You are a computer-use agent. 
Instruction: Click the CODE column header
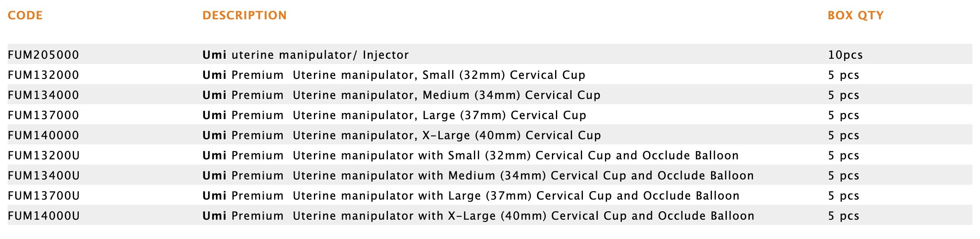[25, 16]
